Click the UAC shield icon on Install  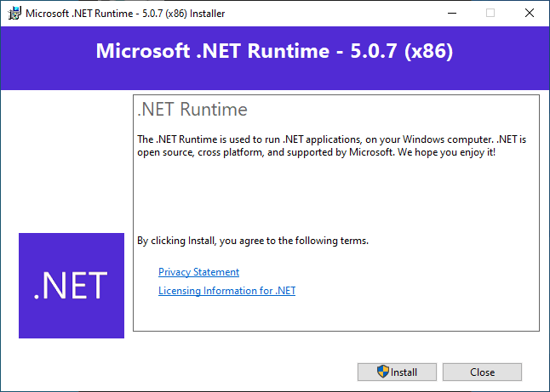tap(383, 372)
